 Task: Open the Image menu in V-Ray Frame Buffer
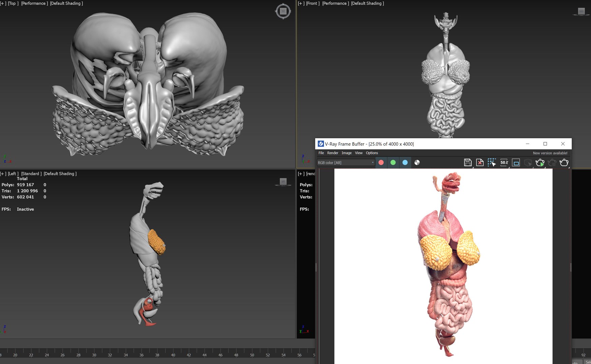pyautogui.click(x=347, y=153)
